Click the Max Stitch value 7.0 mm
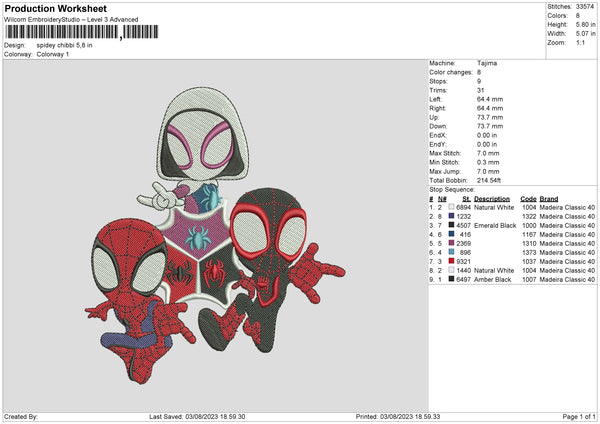This screenshot has height=424, width=600. (488, 153)
